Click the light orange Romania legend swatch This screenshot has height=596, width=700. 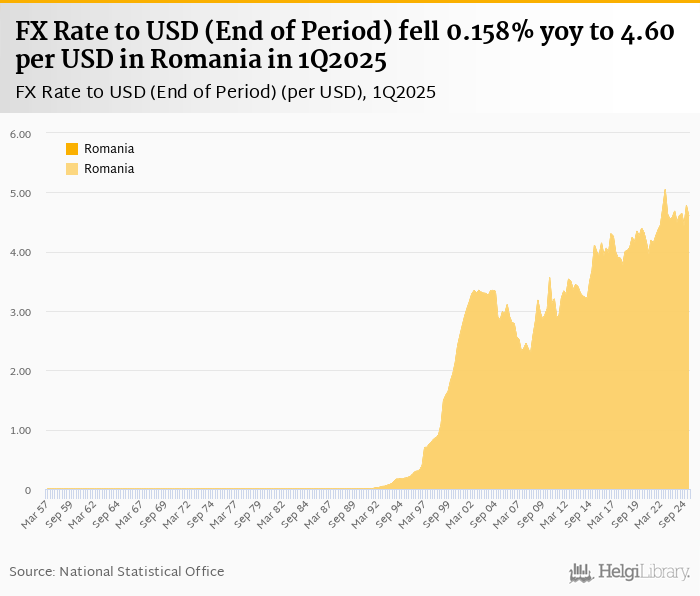coord(72,169)
